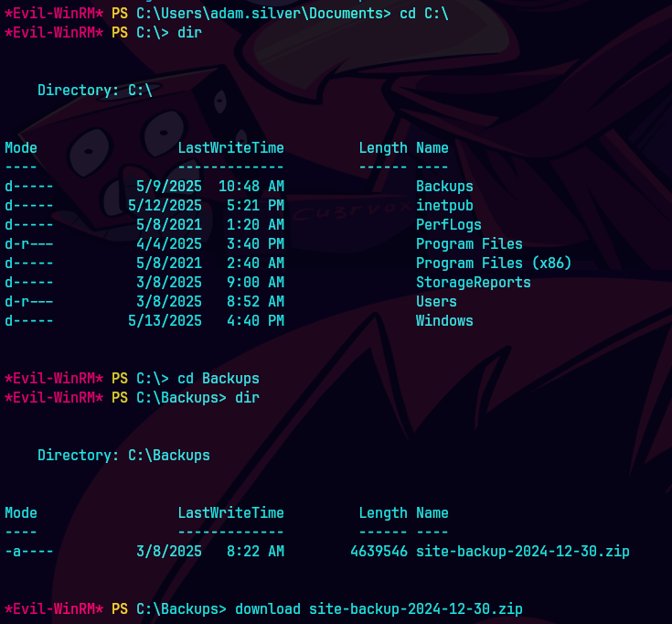Click the '-a----' mode of the zip file
The height and width of the screenshot is (624, 672).
pyautogui.click(x=28, y=552)
